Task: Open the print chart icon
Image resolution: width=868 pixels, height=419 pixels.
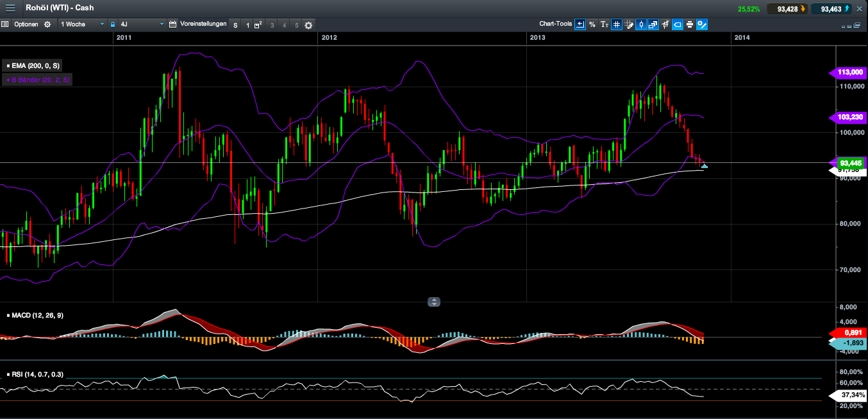Action: (689, 24)
